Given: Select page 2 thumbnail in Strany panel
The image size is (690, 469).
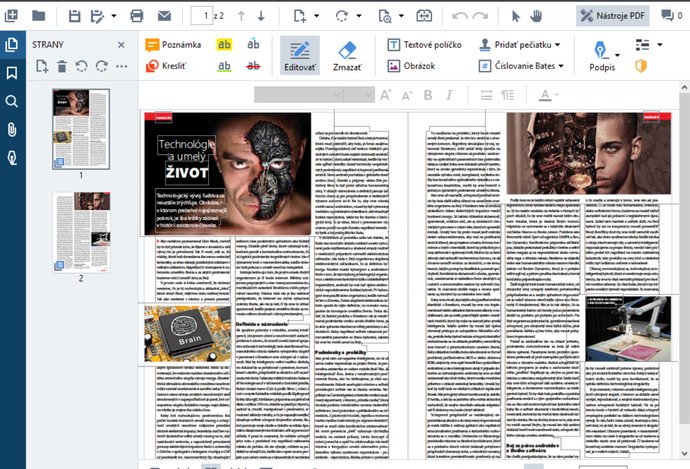Looking at the screenshot, I should [80, 231].
